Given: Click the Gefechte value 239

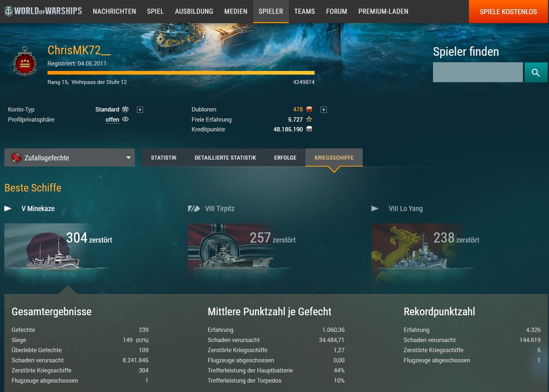Looking at the screenshot, I should tap(144, 330).
